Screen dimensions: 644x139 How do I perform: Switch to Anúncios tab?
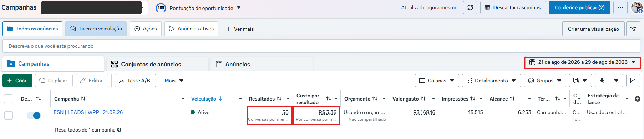(x=262, y=64)
